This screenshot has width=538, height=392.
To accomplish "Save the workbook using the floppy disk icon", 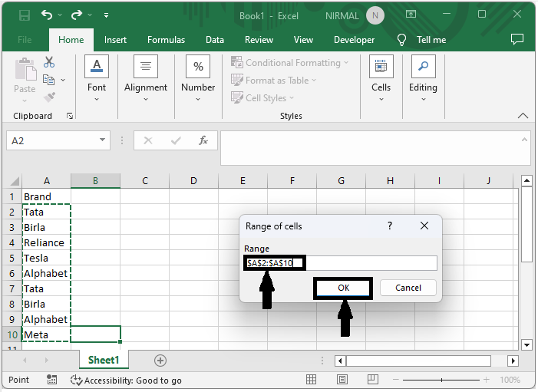I will coord(25,15).
